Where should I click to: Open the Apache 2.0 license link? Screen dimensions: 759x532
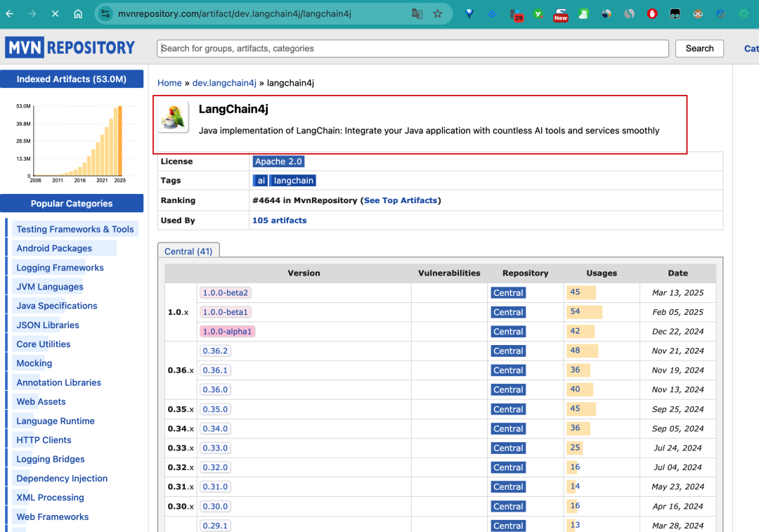[x=278, y=161]
